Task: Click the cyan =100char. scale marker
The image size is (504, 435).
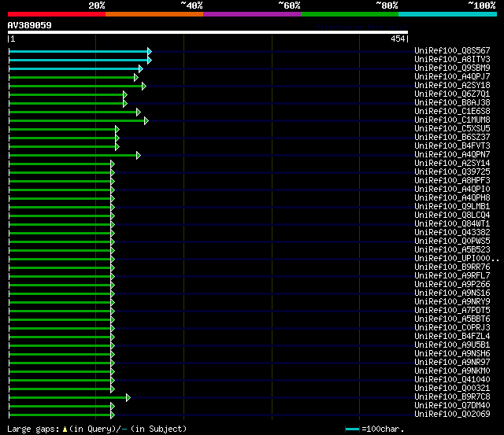Action: (x=352, y=429)
